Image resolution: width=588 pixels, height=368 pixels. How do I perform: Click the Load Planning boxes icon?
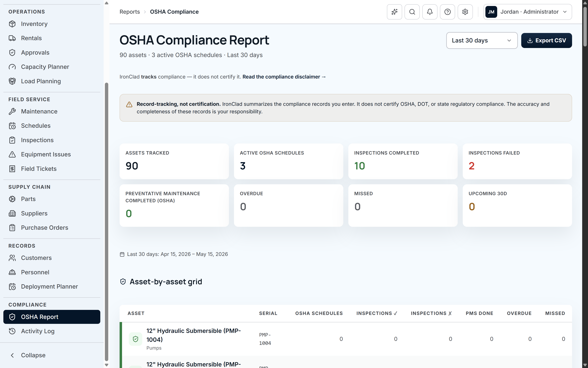pos(12,81)
